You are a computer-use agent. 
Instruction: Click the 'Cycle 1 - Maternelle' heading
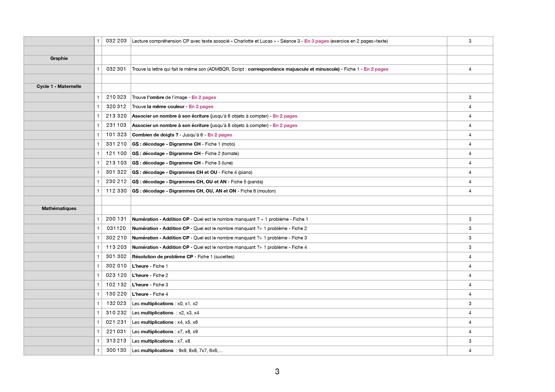(x=59, y=86)
